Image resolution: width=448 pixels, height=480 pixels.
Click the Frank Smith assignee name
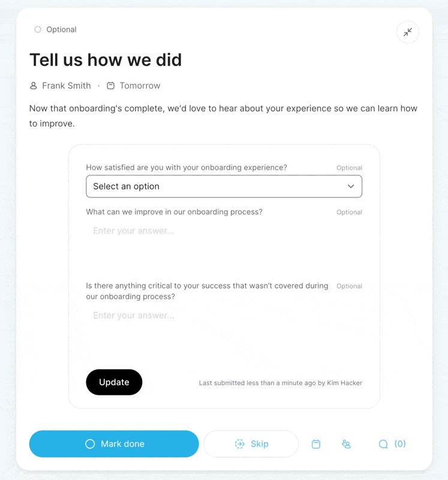pos(67,86)
